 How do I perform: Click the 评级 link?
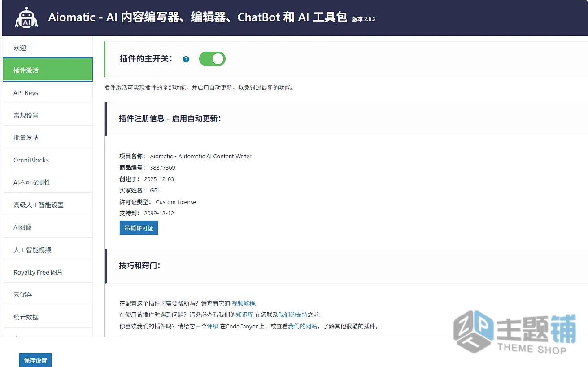click(x=213, y=327)
